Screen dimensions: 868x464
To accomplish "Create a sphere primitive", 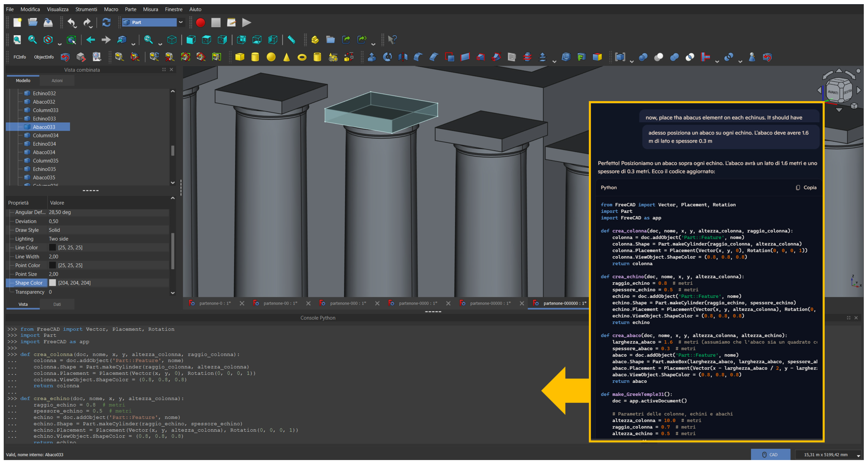I will [x=271, y=57].
